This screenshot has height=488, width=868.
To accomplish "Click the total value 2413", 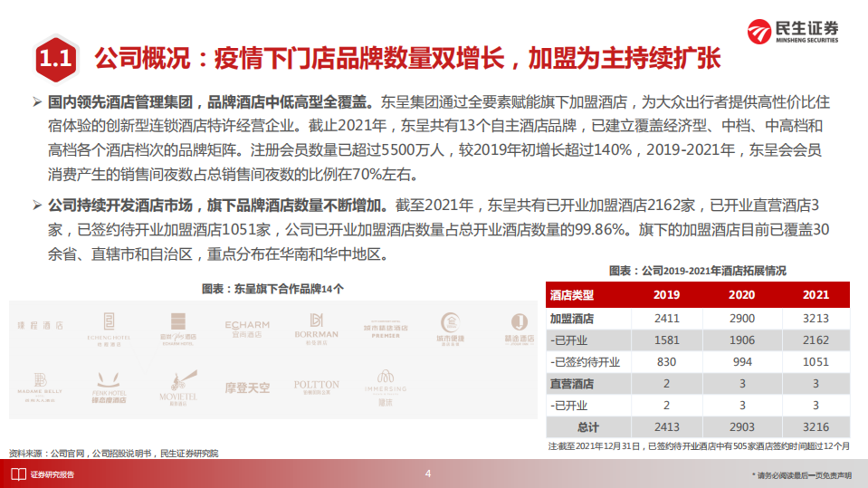I will pos(666,427).
